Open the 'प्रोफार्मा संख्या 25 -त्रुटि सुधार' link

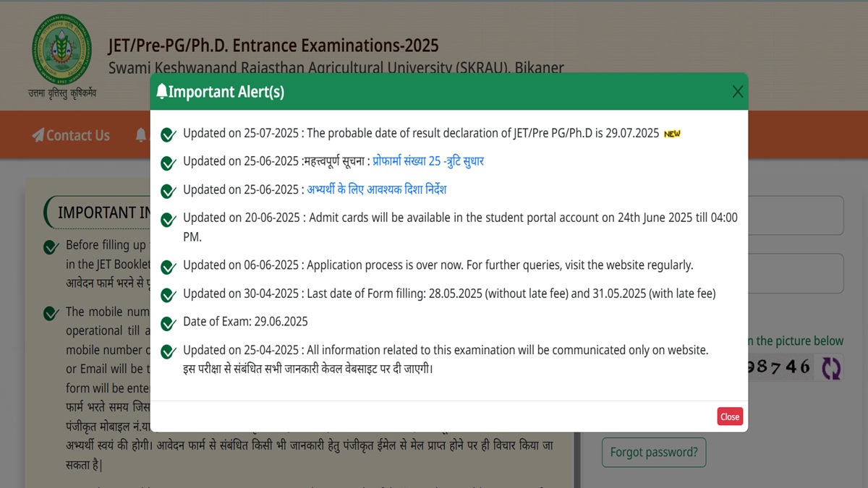tap(428, 161)
